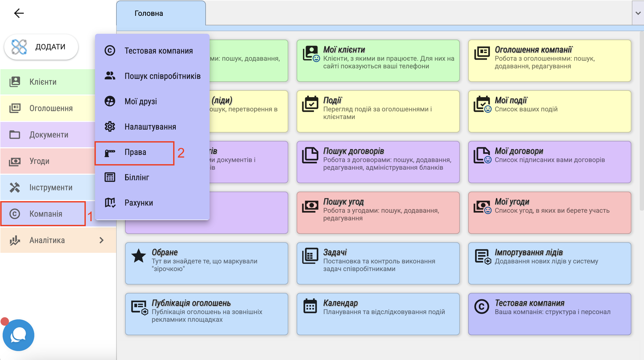Open the Пошук договорів card
This screenshot has width=644, height=360.
point(378,162)
